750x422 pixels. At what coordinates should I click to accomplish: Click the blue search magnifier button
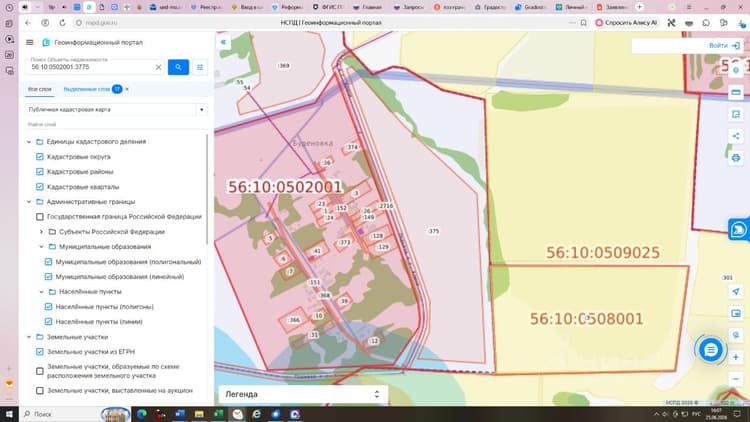click(178, 67)
